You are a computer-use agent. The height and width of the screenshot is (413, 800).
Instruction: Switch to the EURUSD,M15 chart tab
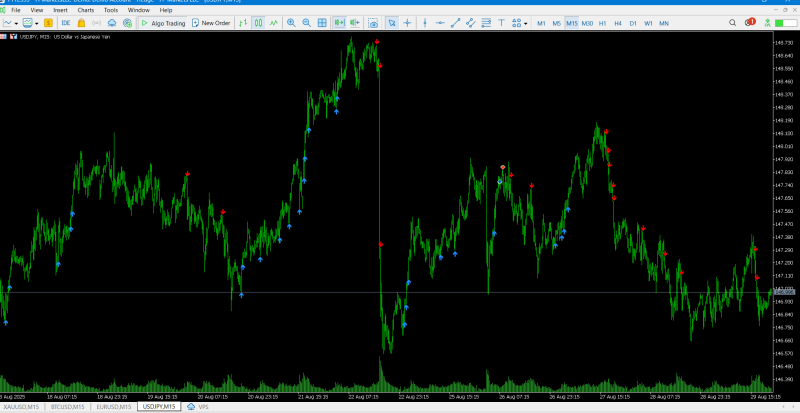[x=115, y=407]
